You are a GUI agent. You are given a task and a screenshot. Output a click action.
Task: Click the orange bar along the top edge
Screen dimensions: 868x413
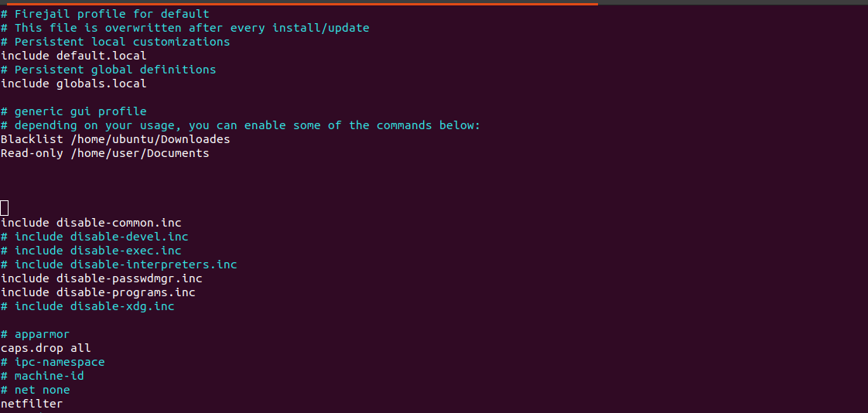click(x=302, y=3)
